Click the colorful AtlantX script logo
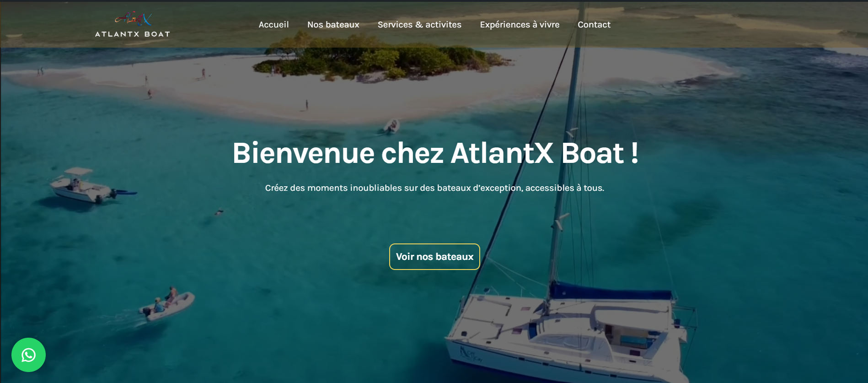 pyautogui.click(x=133, y=19)
